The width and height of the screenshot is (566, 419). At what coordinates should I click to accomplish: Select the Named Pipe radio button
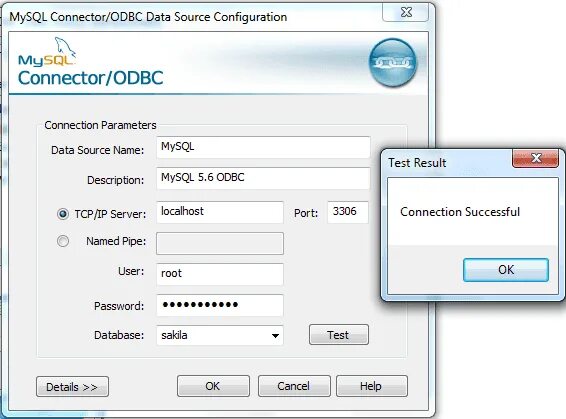click(63, 241)
